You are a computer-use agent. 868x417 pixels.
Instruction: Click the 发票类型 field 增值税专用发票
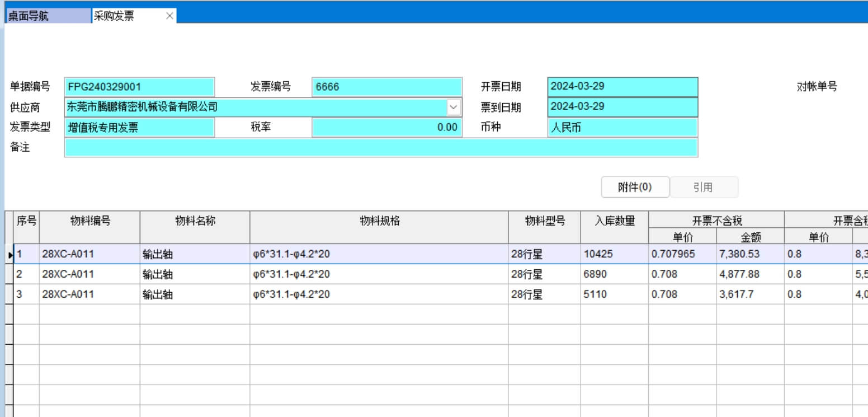pyautogui.click(x=139, y=128)
